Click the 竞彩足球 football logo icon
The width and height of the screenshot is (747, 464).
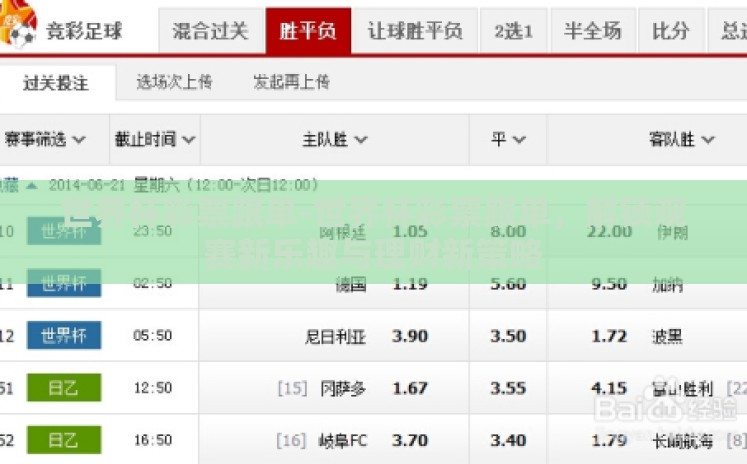pyautogui.click(x=18, y=24)
